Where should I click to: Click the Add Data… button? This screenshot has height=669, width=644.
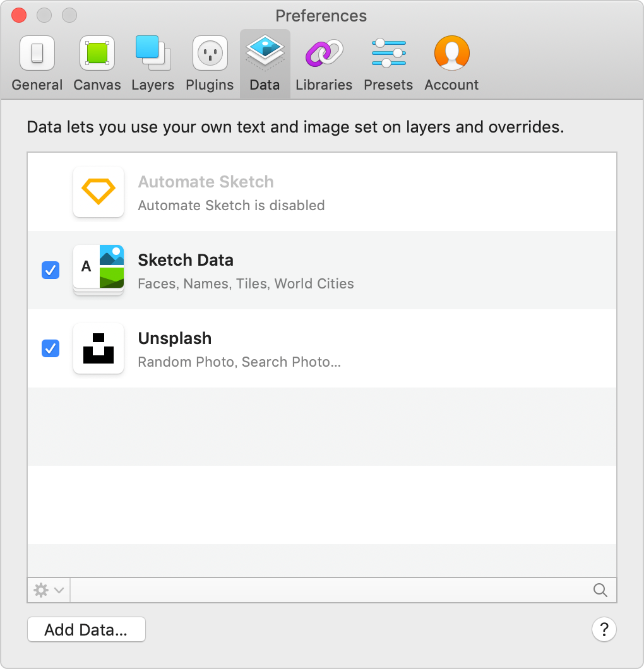[x=86, y=629]
